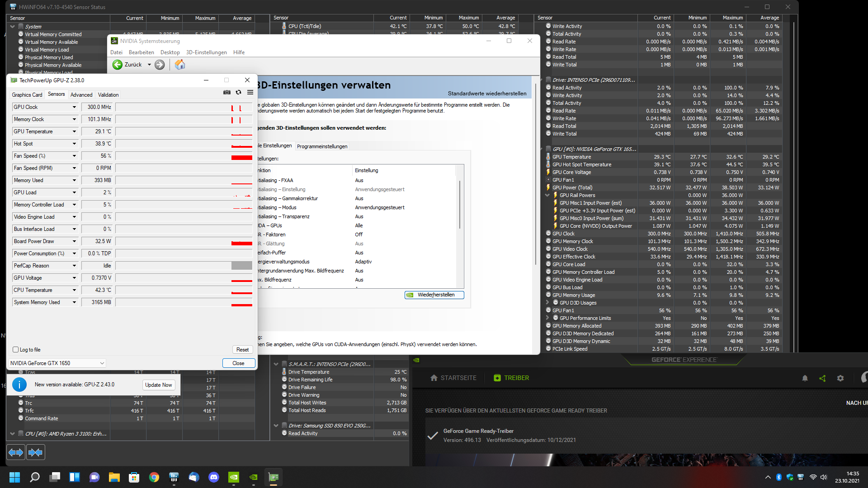Screen dimensions: 868x488
Task: Click GeForce Experience share icon
Action: coord(822,378)
